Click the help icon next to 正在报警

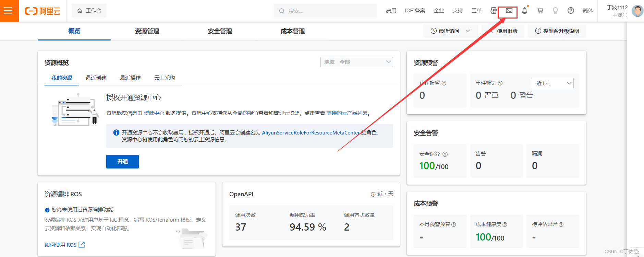click(x=444, y=83)
